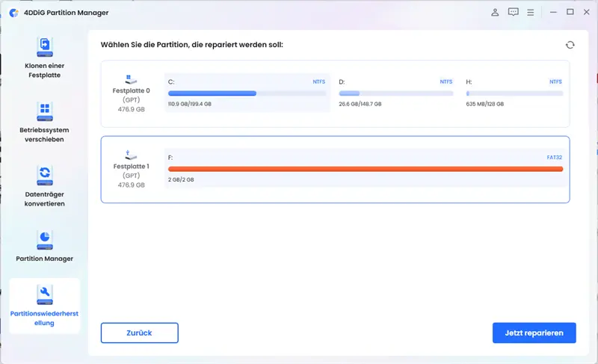This screenshot has height=364, width=598.
Task: Start repair with Jetzt reparieren
Action: 534,333
